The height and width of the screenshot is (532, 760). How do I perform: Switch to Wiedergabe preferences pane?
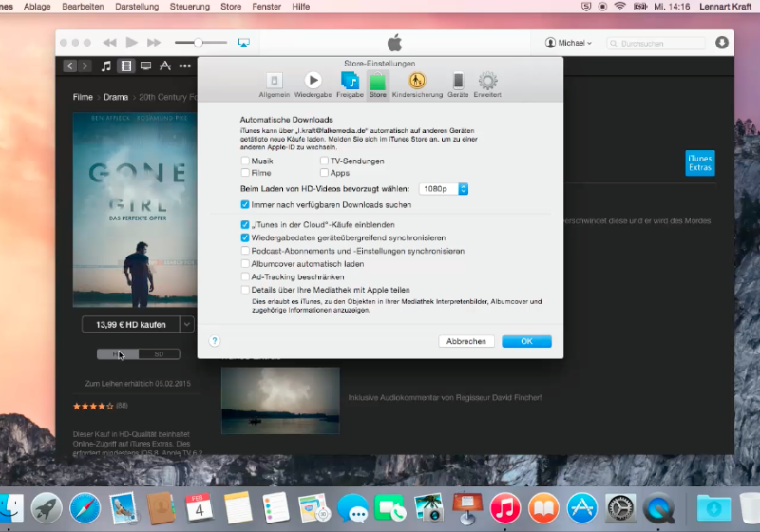coord(313,83)
